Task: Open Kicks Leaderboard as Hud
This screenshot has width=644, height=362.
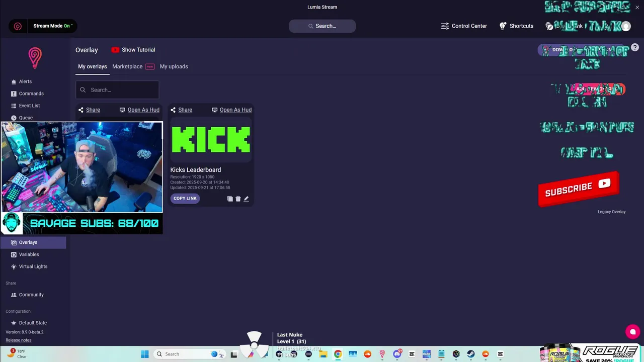Action: tap(231, 110)
